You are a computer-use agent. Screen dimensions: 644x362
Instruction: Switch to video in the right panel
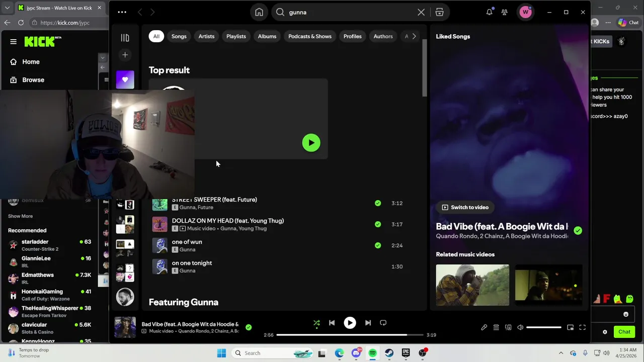(465, 207)
